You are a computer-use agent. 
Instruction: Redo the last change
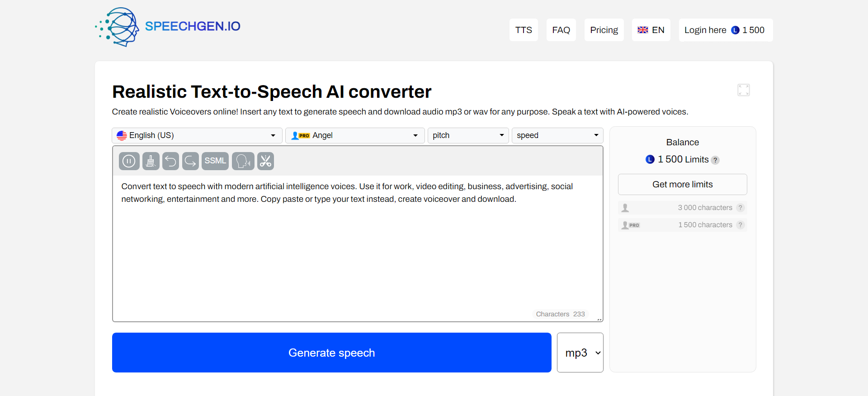(x=190, y=161)
